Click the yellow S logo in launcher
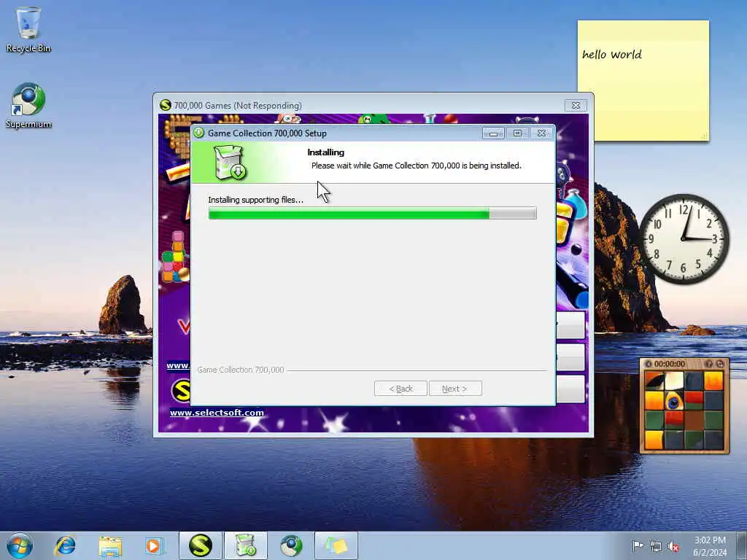747x560 pixels. coord(181,391)
